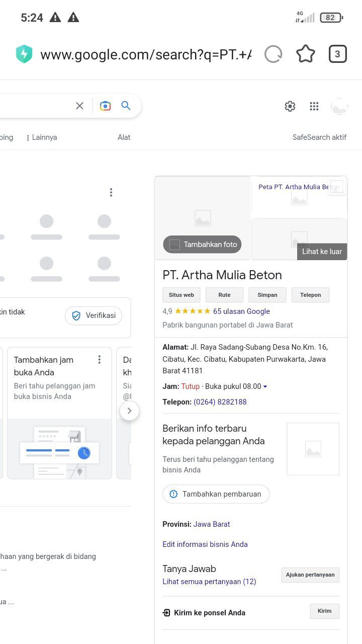Clear the search box with X icon
362x644 pixels.
click(79, 106)
